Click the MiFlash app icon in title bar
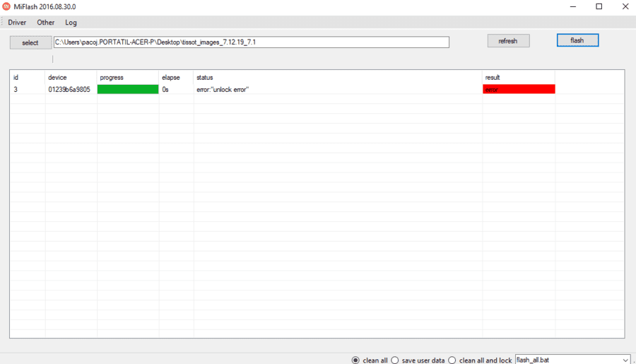 (6, 6)
